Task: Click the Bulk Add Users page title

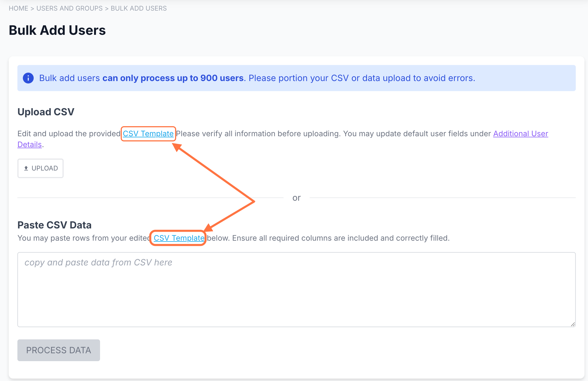Action: tap(57, 30)
